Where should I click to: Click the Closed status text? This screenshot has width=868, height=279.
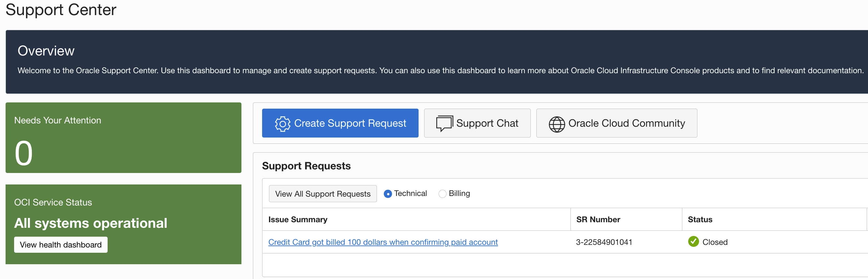pyautogui.click(x=715, y=242)
